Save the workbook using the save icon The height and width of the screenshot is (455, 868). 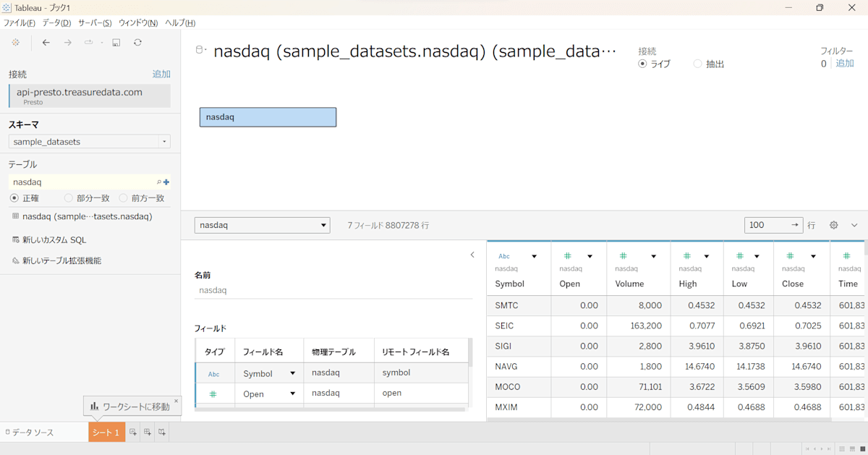click(116, 42)
